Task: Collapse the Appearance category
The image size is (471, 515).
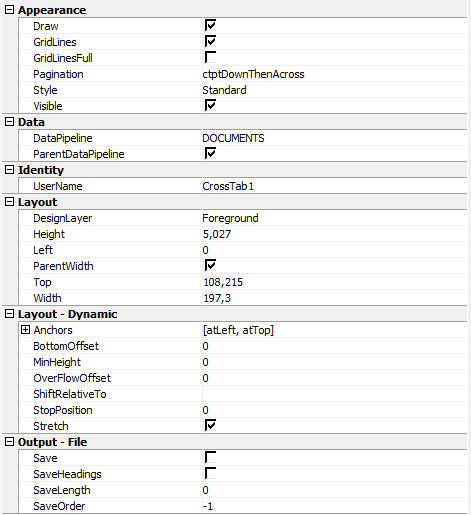Action: pos(9,10)
